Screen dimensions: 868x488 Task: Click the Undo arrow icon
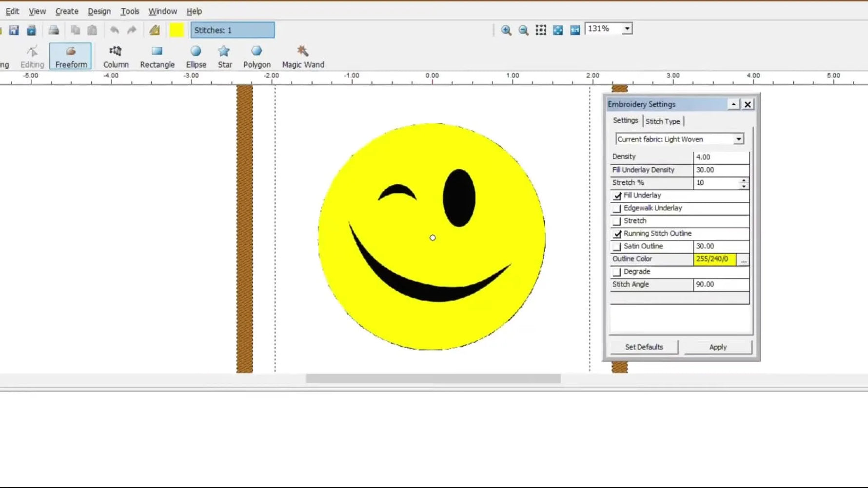tap(114, 30)
